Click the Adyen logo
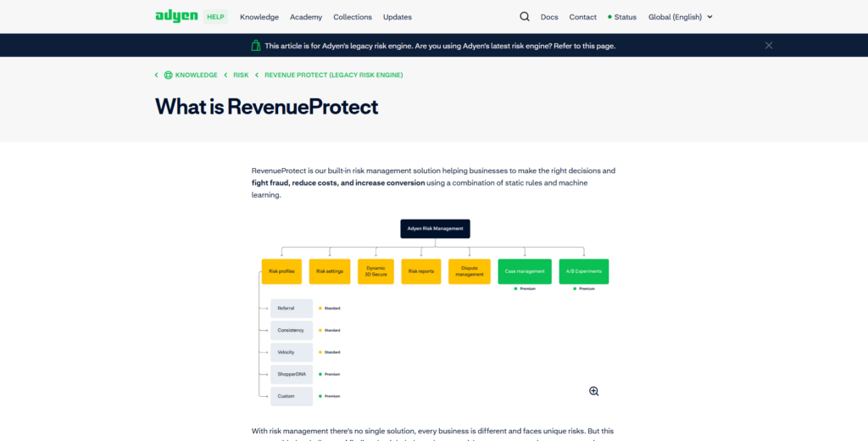 click(x=176, y=16)
